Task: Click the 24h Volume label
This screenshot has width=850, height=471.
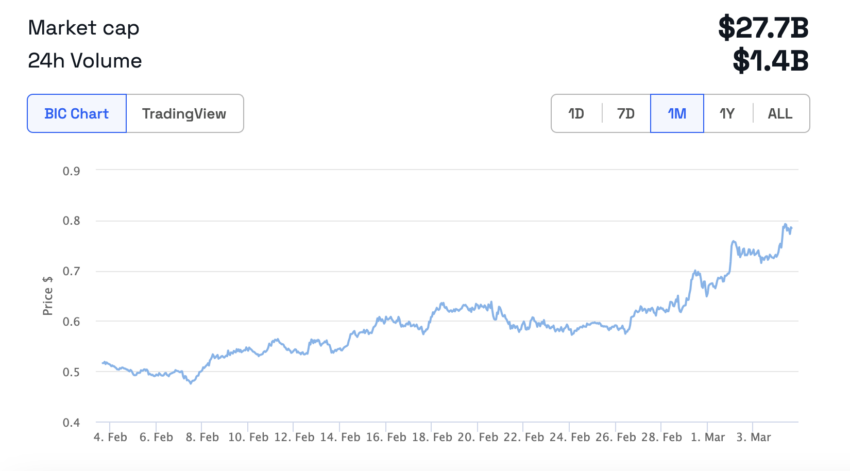Action: pos(85,61)
